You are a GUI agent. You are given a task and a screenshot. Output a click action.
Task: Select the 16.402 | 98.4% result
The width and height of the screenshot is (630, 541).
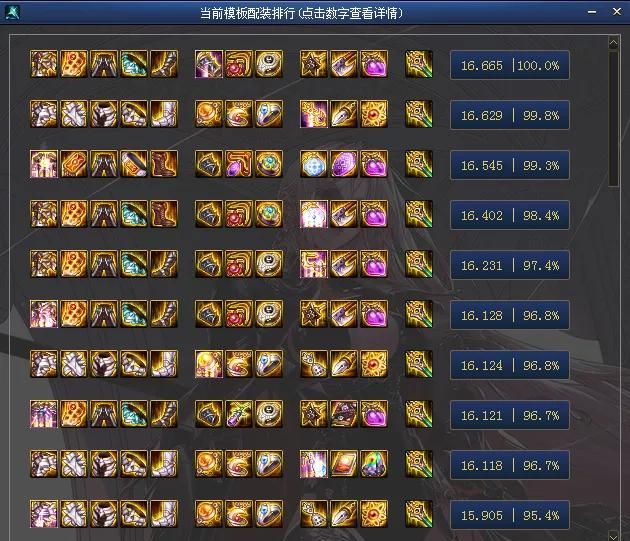pyautogui.click(x=509, y=215)
